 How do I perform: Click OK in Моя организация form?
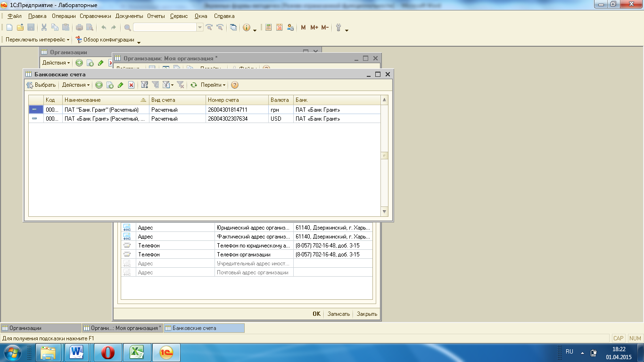(316, 314)
